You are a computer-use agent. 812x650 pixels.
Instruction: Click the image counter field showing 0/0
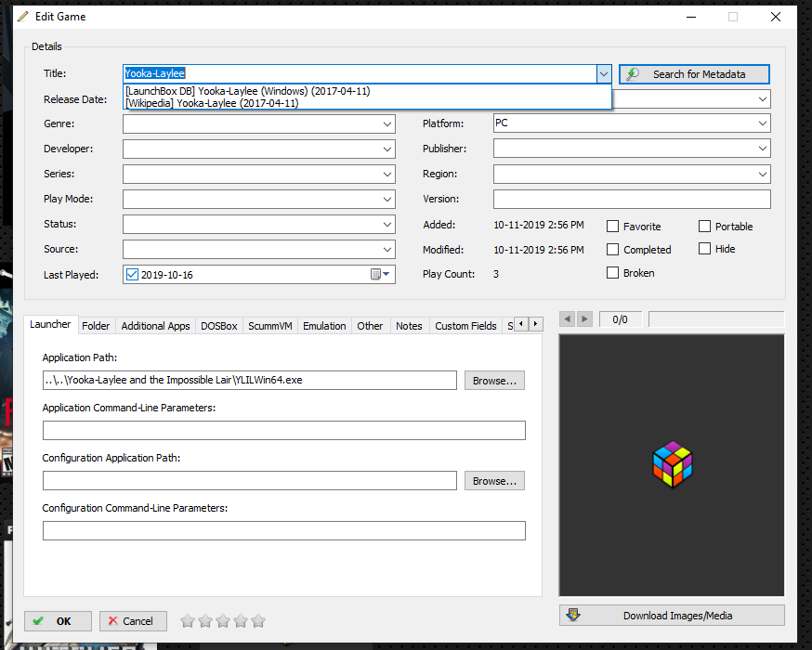[x=621, y=319]
